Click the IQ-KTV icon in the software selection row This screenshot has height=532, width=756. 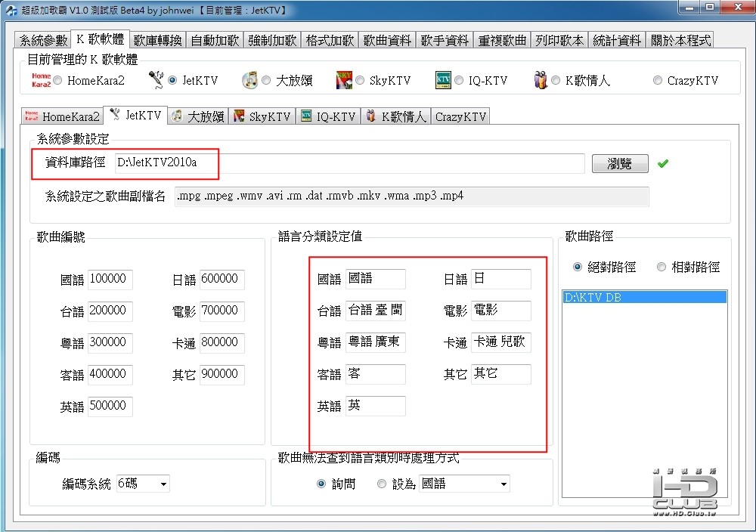coord(443,80)
